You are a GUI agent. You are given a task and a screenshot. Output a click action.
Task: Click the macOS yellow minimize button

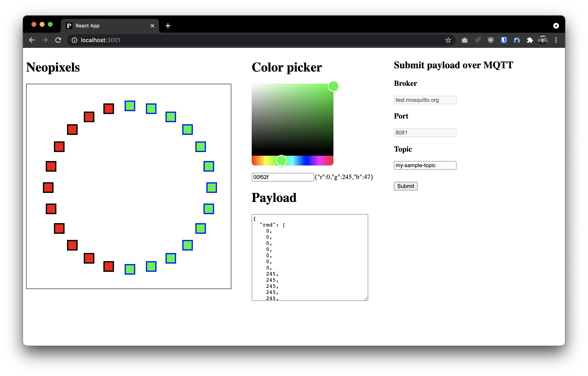(x=42, y=24)
